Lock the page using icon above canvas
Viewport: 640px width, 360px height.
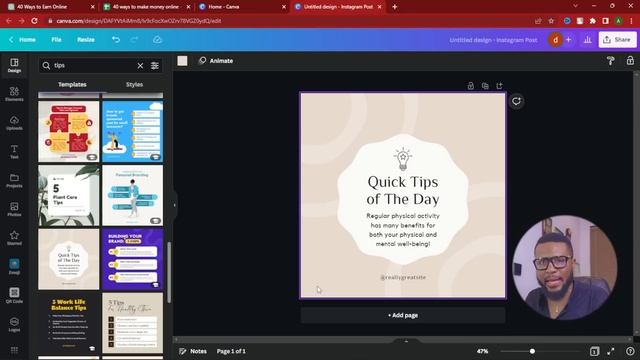coord(471,86)
